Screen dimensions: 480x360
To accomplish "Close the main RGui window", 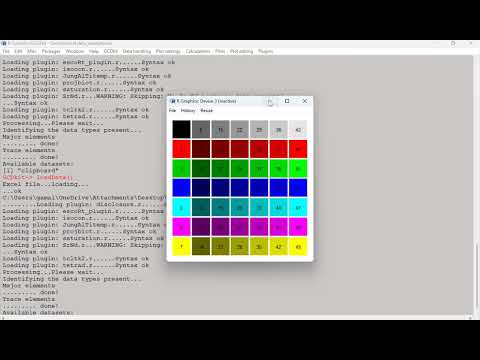I will click(x=470, y=43).
